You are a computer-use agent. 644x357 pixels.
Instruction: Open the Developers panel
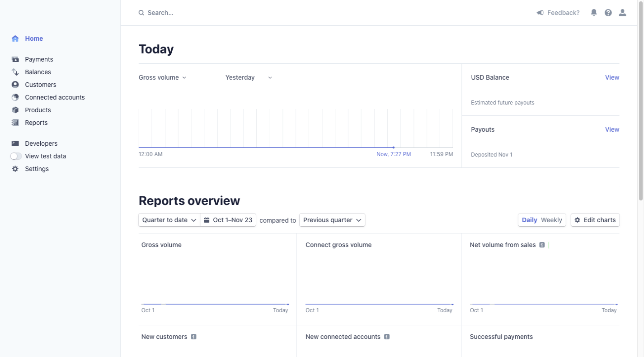point(41,143)
